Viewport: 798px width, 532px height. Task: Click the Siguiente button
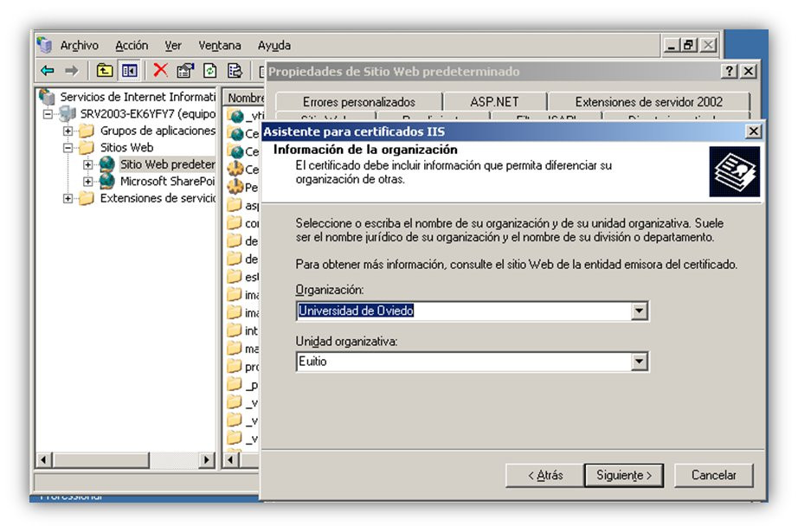(624, 475)
